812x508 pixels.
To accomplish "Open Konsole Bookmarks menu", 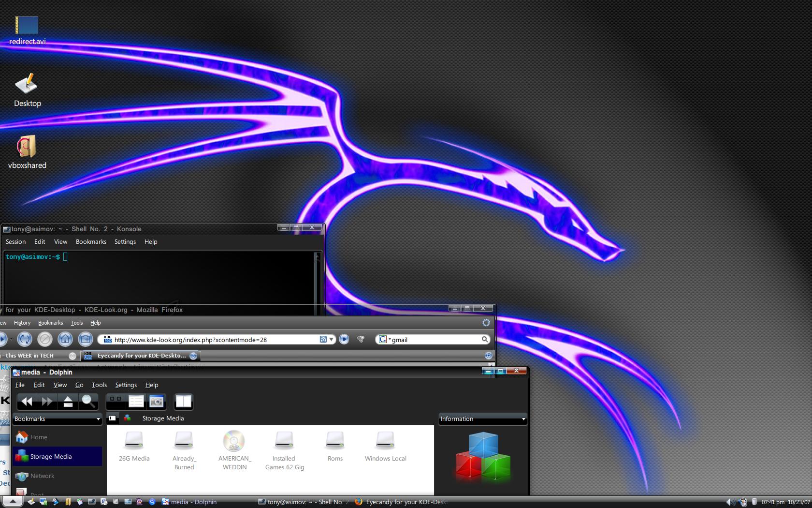I will tap(91, 242).
